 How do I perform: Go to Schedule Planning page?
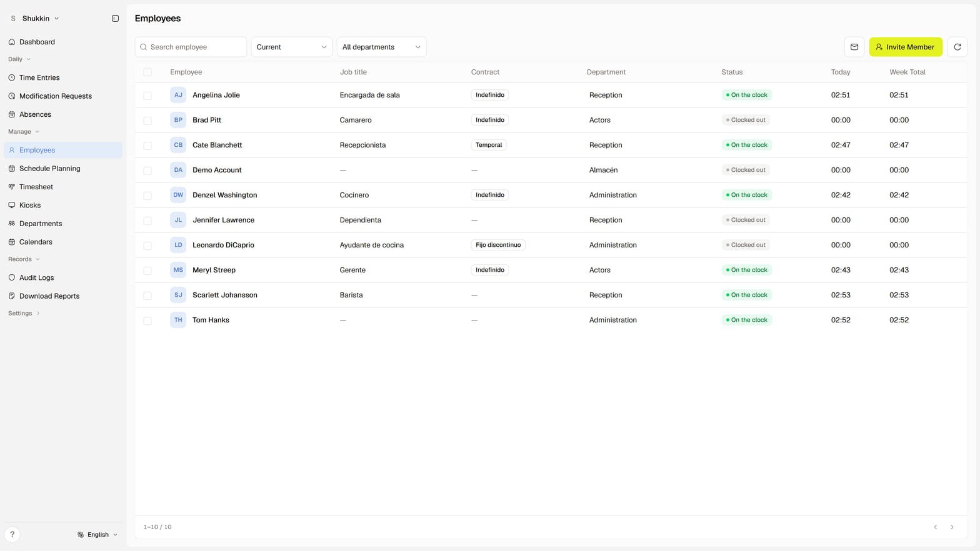click(x=62, y=169)
